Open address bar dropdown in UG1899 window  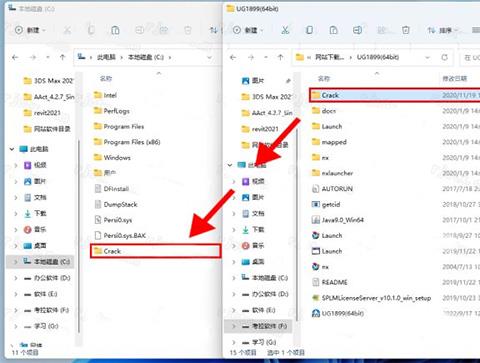click(x=428, y=57)
